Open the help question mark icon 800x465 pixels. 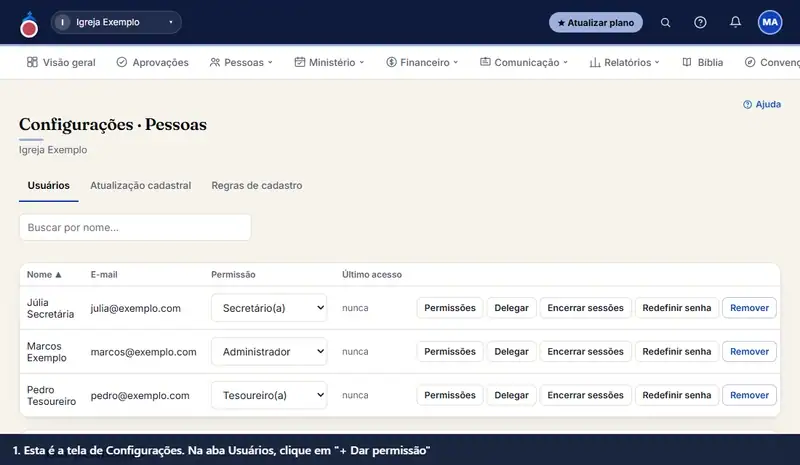(x=700, y=22)
